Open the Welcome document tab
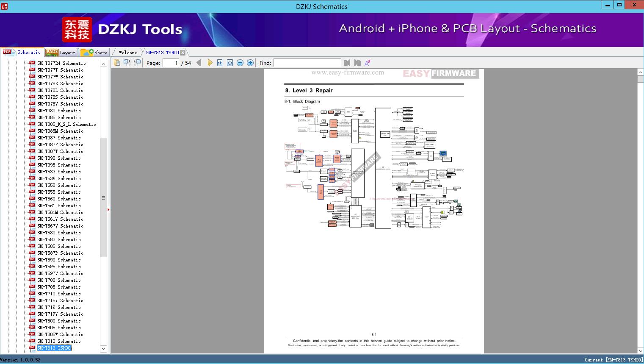 click(128, 53)
